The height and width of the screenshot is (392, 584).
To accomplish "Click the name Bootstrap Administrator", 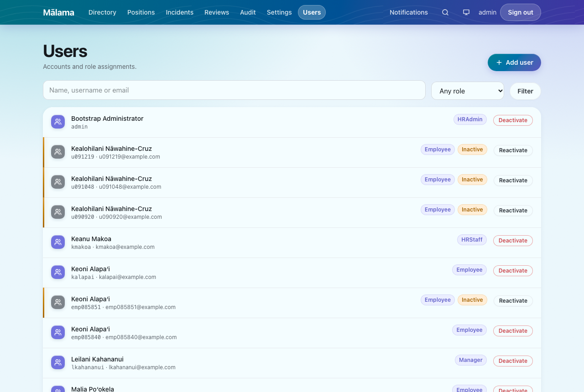I will point(107,119).
